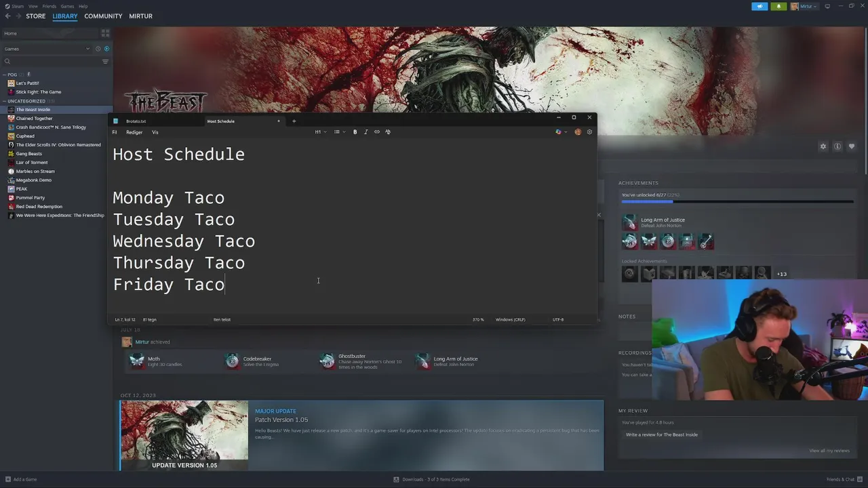The height and width of the screenshot is (488, 868).
Task: Open the list style dropdown in Notepad
Action: point(339,132)
